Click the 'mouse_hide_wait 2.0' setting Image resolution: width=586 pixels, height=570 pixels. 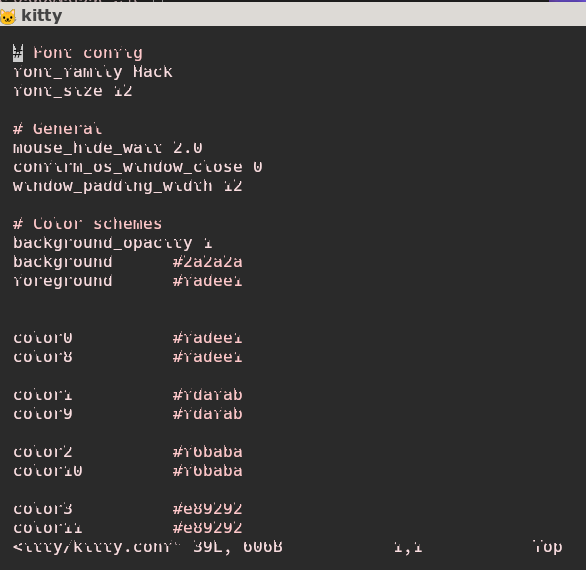[108, 148]
